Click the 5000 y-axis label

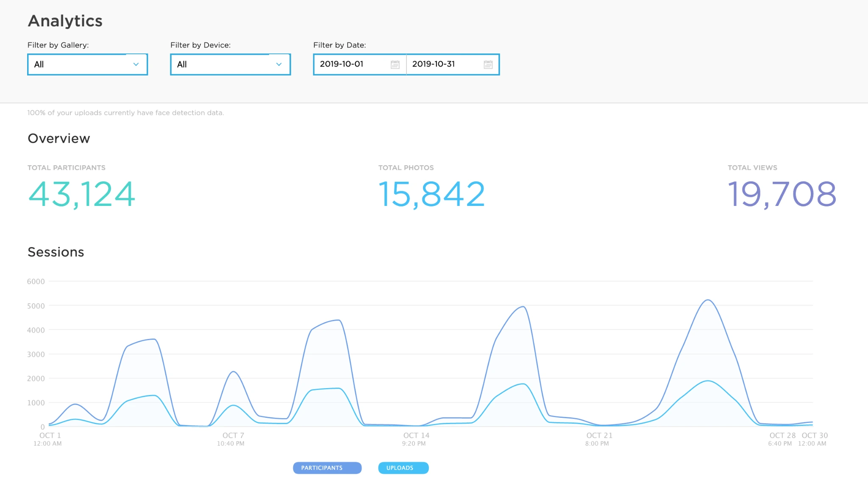pos(36,306)
